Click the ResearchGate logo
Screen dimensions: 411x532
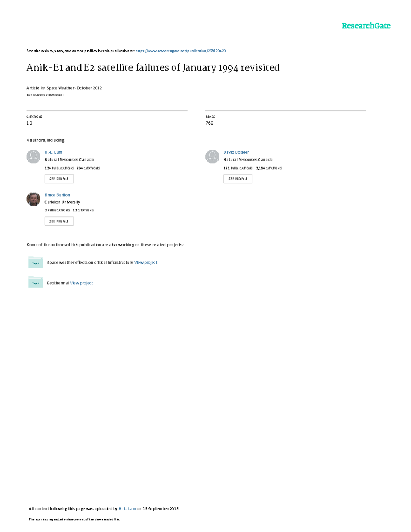[x=366, y=26]
